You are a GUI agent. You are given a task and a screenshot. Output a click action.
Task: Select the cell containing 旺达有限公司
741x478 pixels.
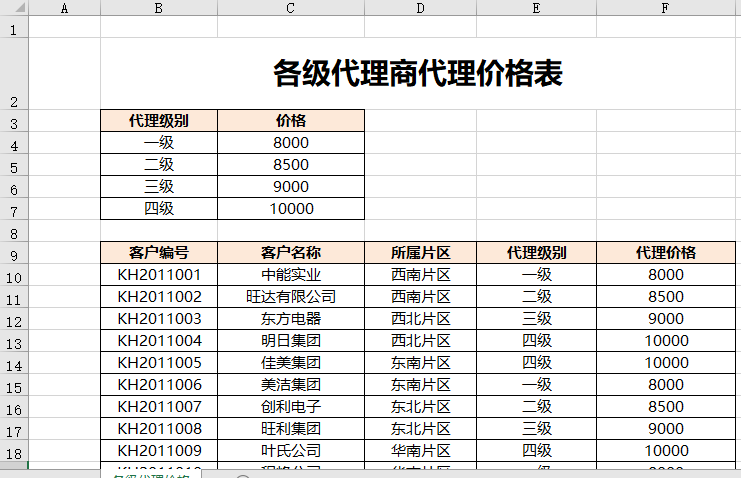[291, 297]
